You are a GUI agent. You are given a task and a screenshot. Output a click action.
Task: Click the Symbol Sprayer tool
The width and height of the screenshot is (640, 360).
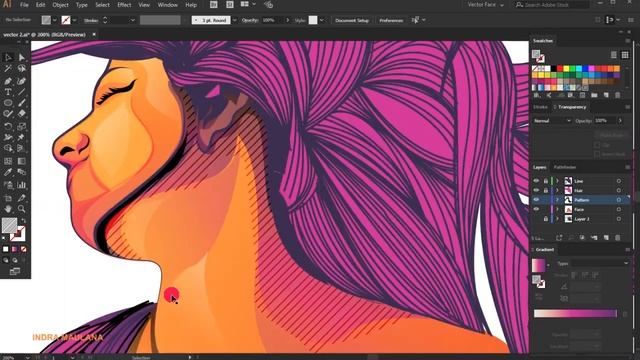(8, 185)
